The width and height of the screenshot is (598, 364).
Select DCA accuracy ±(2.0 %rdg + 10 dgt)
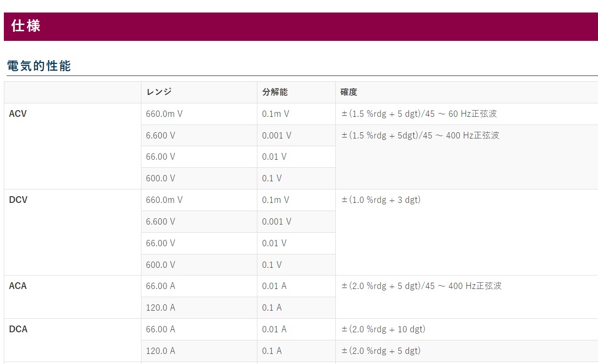(383, 329)
